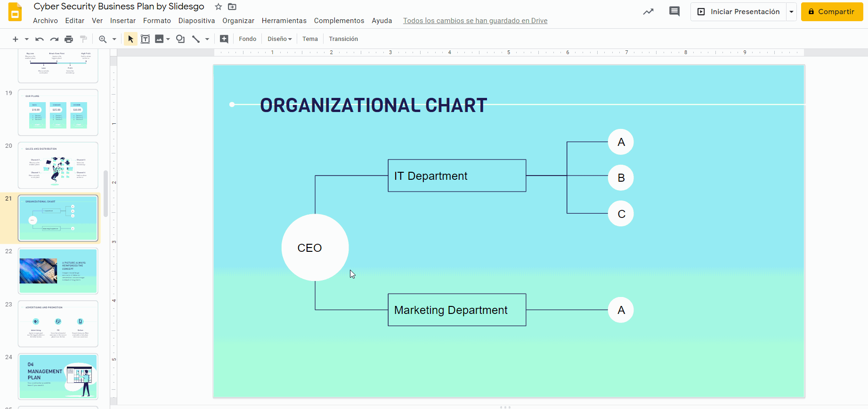Open the Ver menu

[x=97, y=21]
